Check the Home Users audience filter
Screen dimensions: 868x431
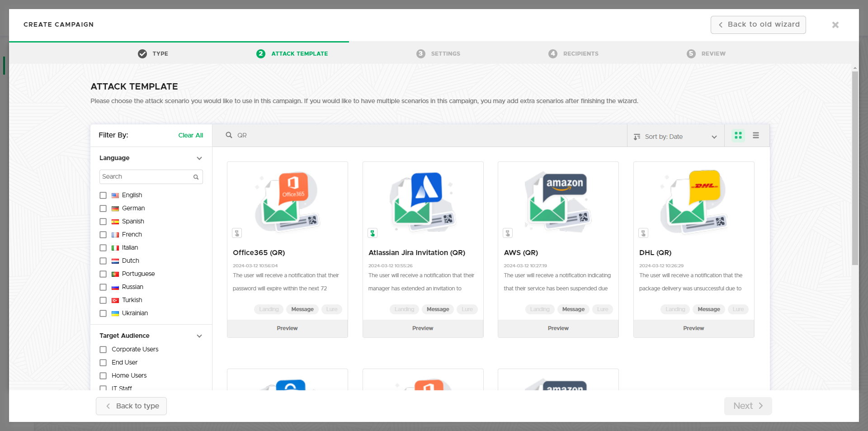tap(103, 376)
